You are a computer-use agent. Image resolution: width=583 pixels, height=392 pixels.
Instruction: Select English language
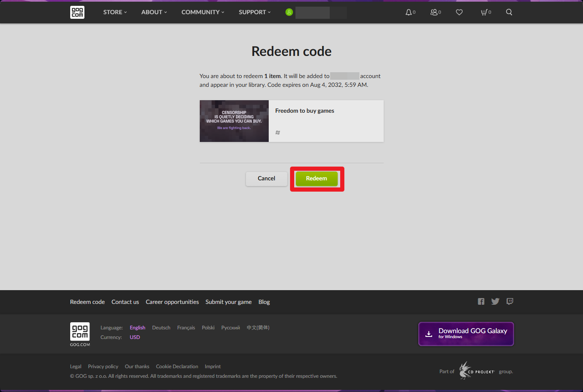[x=137, y=328]
